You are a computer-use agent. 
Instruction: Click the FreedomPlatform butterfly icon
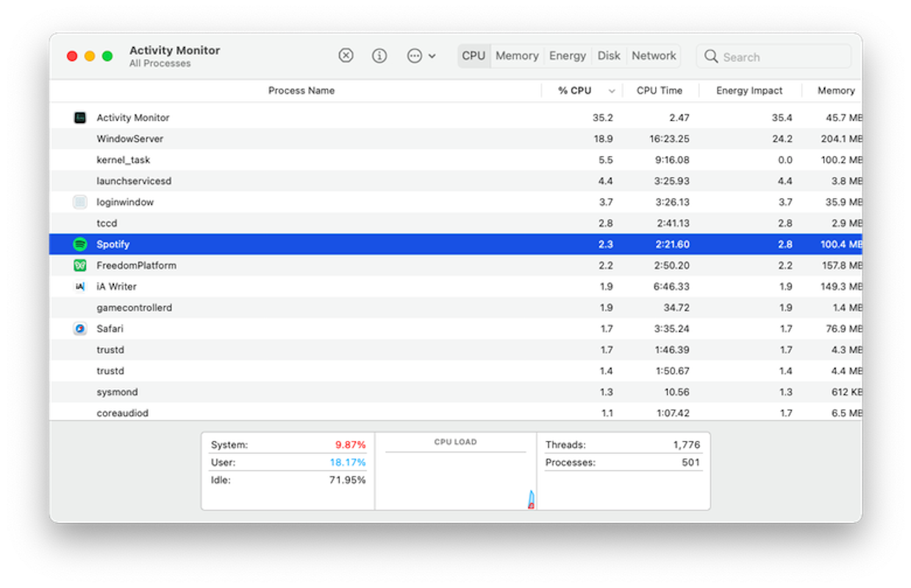click(x=80, y=265)
